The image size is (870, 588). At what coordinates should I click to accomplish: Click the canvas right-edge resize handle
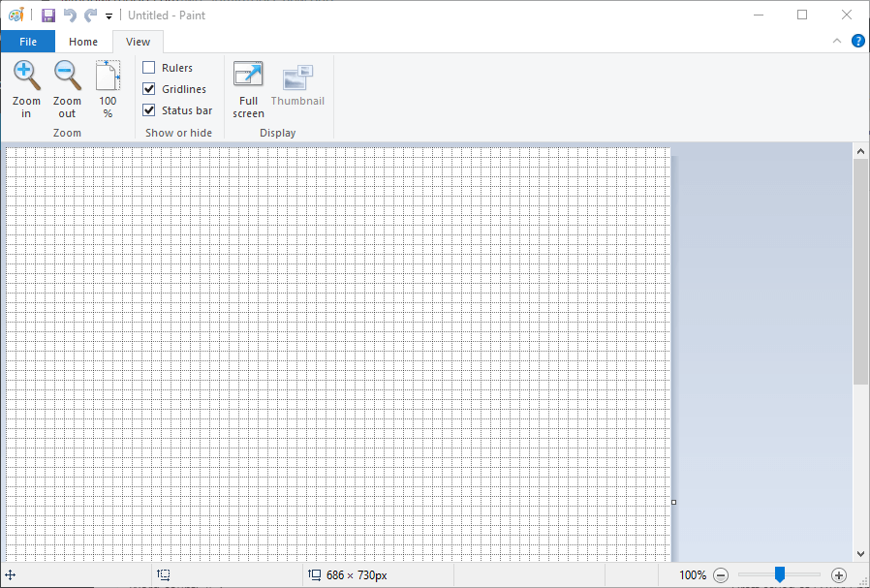coord(673,502)
